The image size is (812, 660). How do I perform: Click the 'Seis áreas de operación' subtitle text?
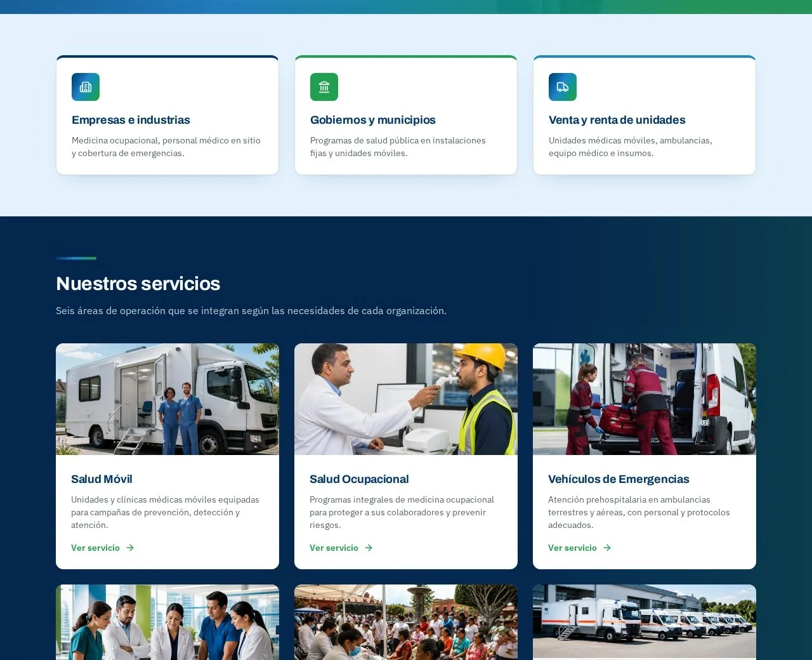click(x=251, y=310)
